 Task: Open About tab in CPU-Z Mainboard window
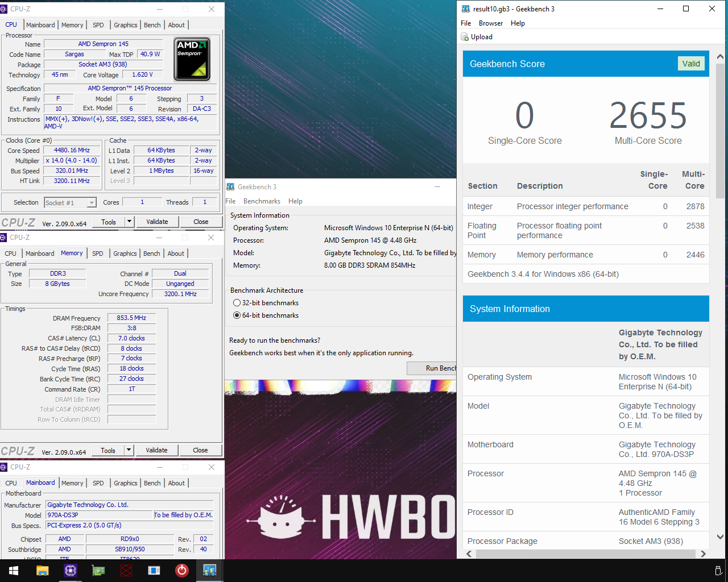point(176,483)
